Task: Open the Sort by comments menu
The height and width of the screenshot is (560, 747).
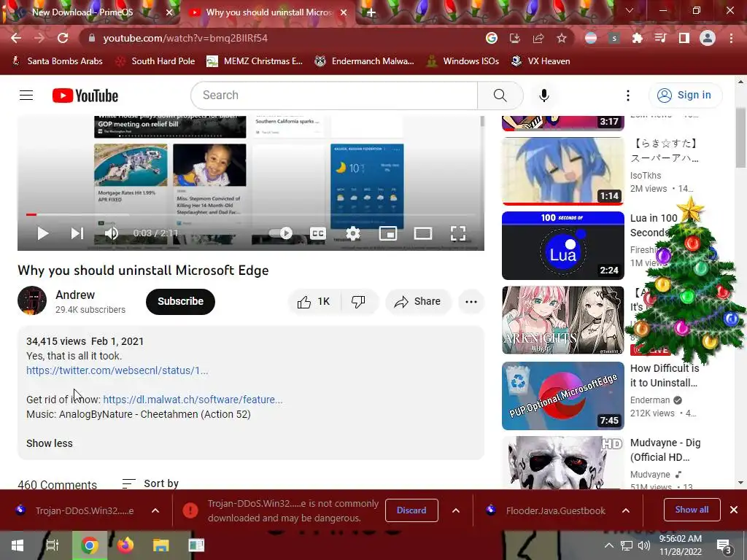Action: pos(150,483)
